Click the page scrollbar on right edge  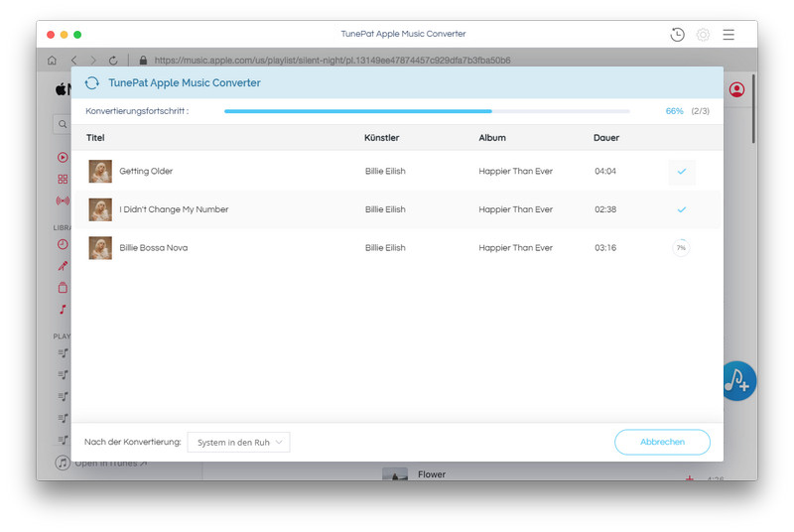point(753,109)
